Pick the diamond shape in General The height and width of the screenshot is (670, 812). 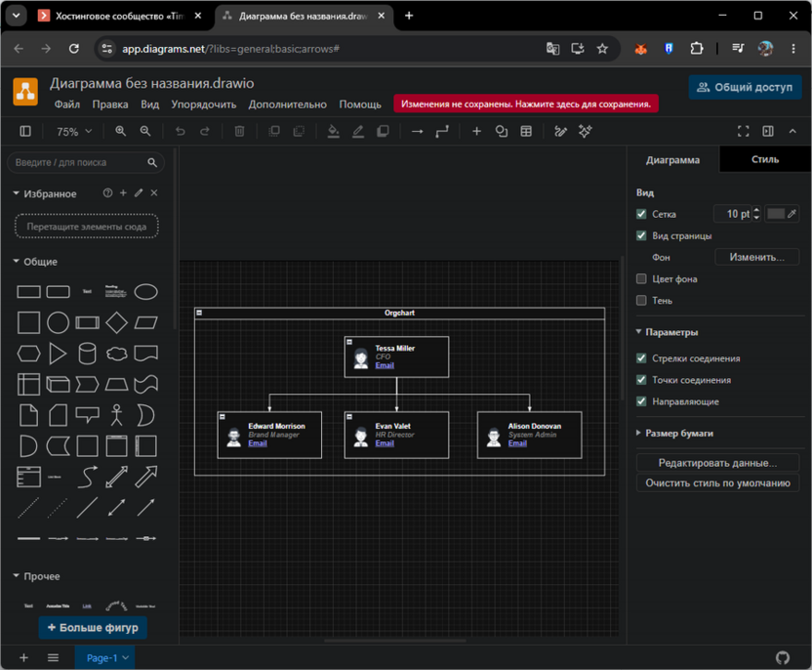116,322
